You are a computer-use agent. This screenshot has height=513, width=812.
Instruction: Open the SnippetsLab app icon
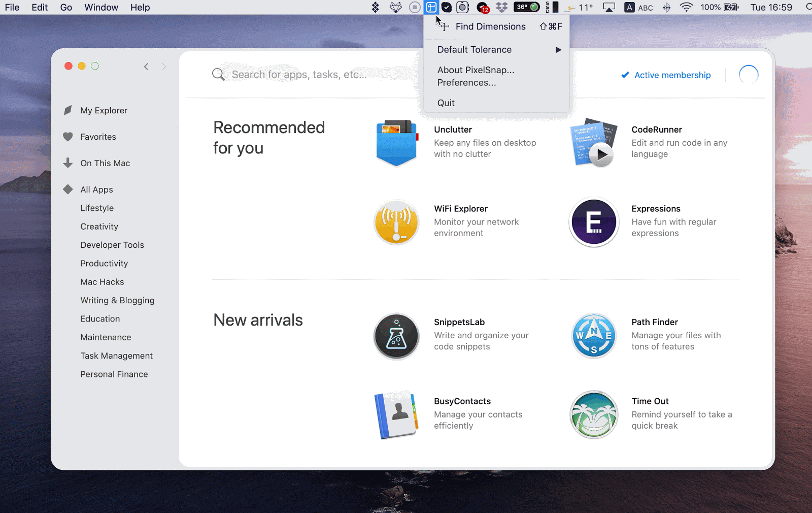pos(396,336)
